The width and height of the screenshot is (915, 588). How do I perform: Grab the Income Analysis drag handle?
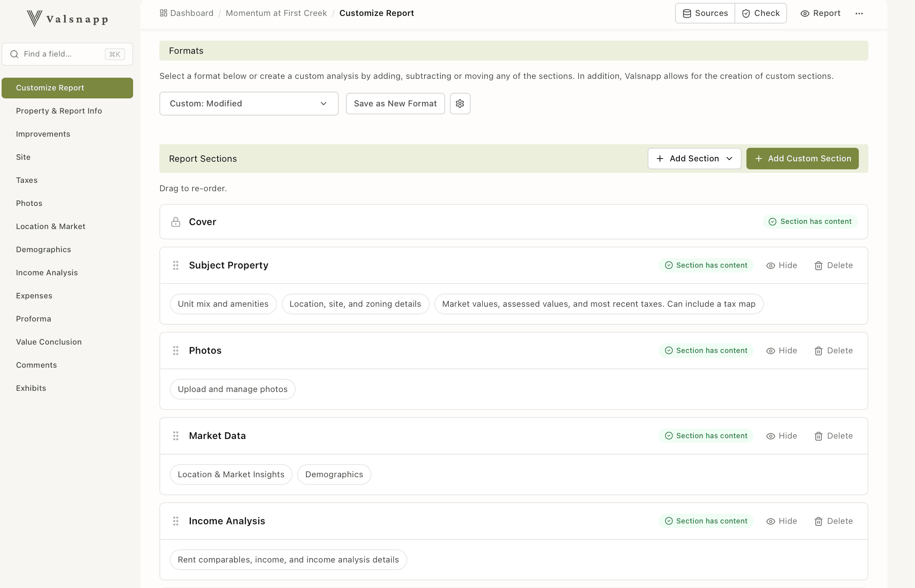coord(176,521)
